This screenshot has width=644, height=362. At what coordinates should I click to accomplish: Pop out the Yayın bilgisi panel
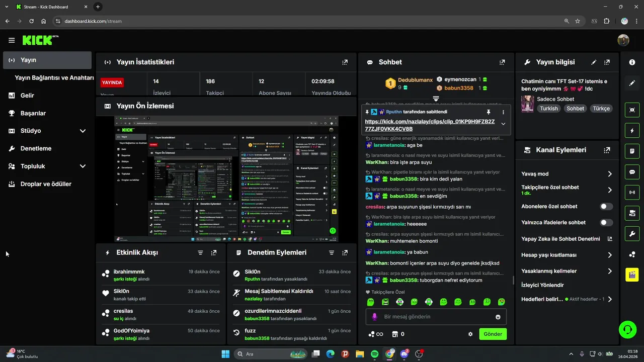click(x=607, y=62)
